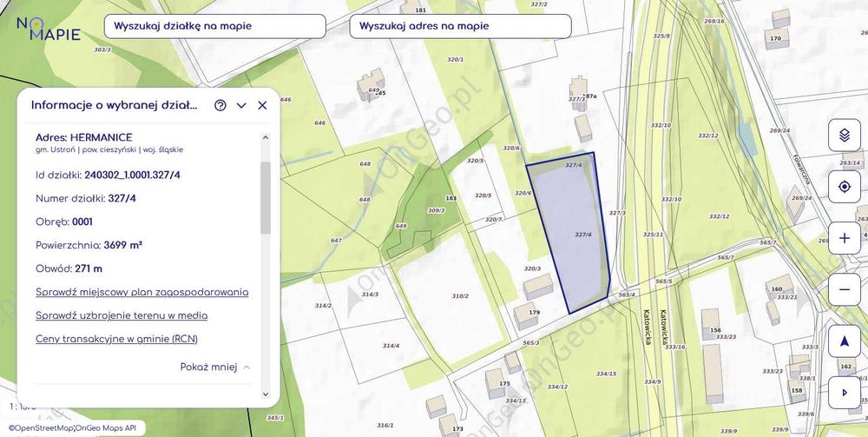Viewport: 868px width, 437px height.
Task: Click the info panel scrollbar thumb
Action: pos(265,198)
